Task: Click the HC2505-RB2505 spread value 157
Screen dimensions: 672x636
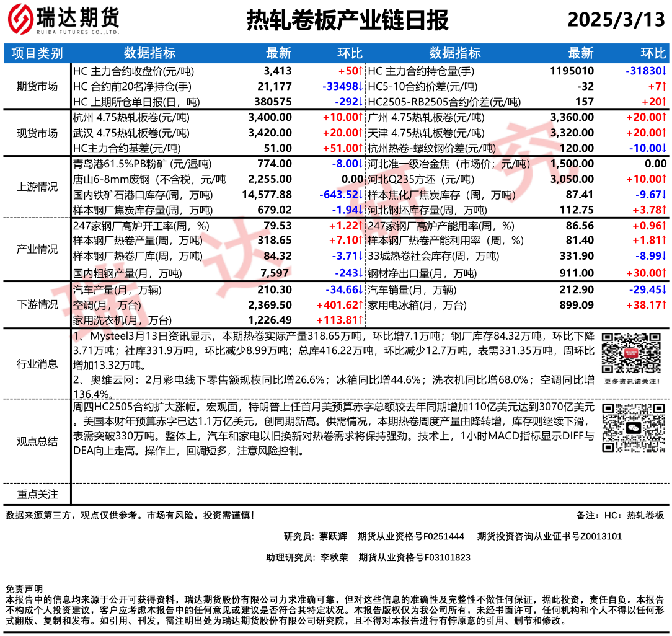Action: pyautogui.click(x=585, y=102)
